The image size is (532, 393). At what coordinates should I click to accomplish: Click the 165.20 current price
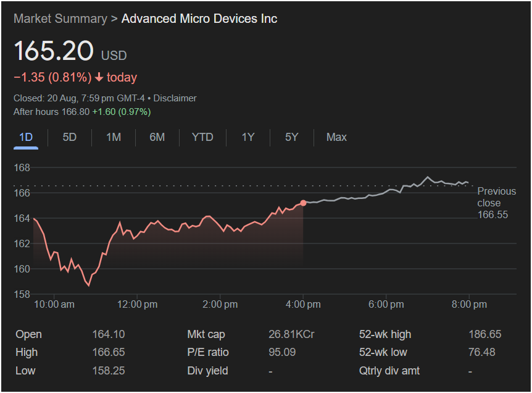pyautogui.click(x=54, y=51)
